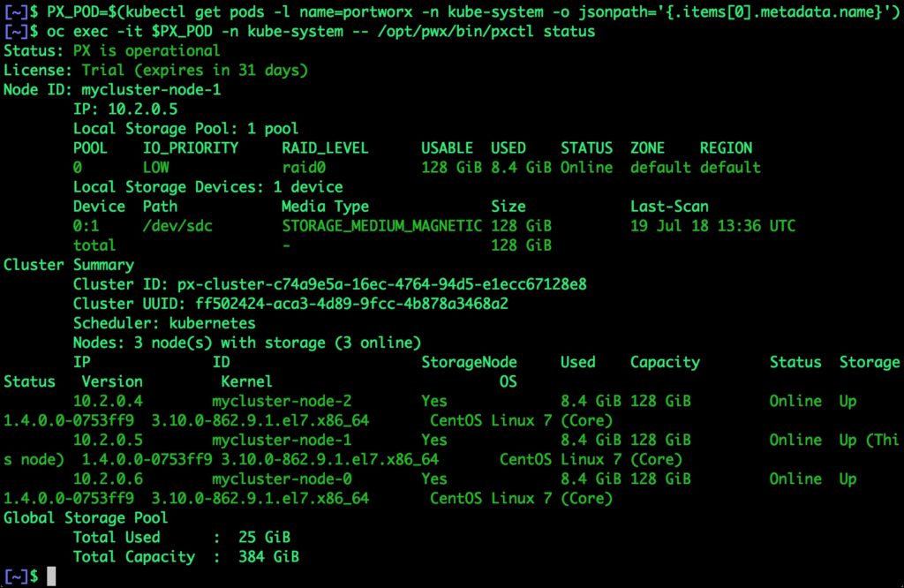Click the raid0 value in pool row
Viewport: 904px width, 588px height.
click(x=304, y=168)
